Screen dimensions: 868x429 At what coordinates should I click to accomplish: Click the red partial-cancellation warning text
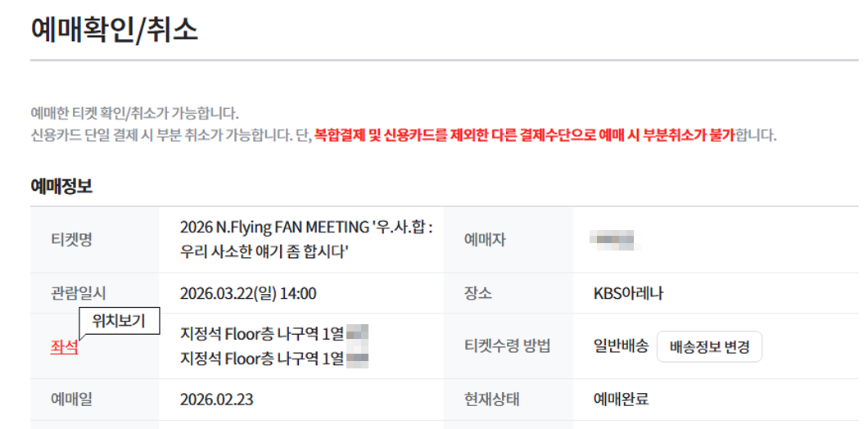pos(524,134)
